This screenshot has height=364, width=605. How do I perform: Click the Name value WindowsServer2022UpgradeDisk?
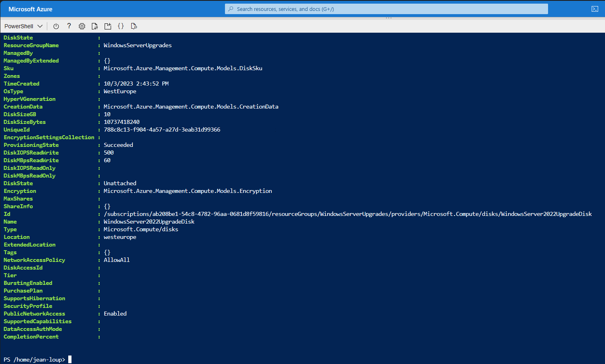(x=149, y=222)
